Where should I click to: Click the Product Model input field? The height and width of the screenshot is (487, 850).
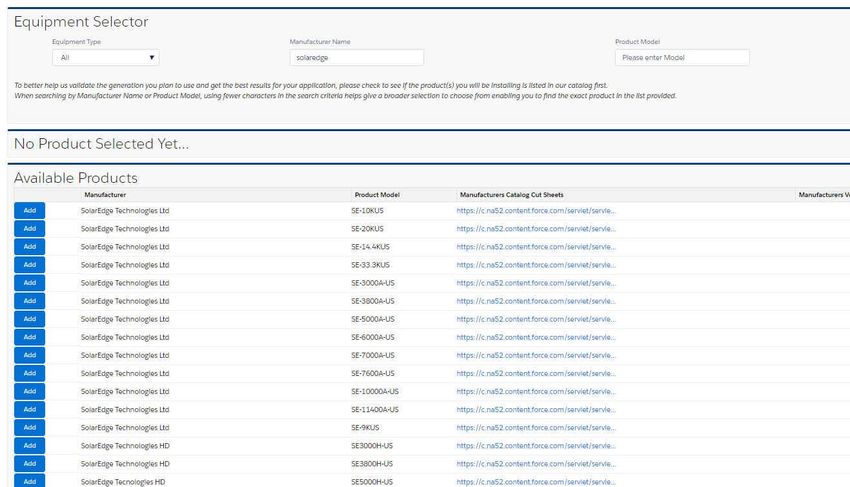[x=682, y=57]
